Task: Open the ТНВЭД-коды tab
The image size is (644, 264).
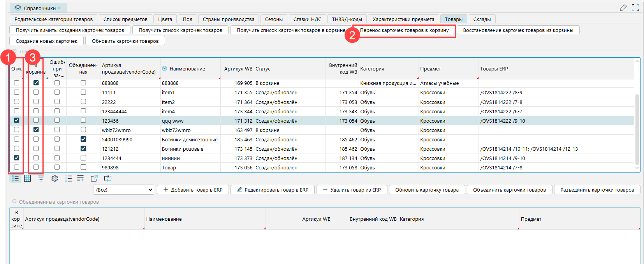Action: click(x=347, y=19)
